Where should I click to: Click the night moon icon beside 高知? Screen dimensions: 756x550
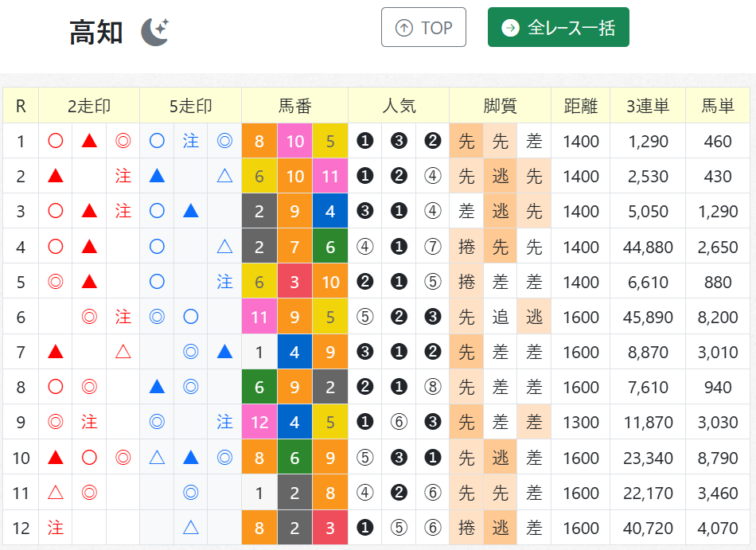pyautogui.click(x=155, y=33)
